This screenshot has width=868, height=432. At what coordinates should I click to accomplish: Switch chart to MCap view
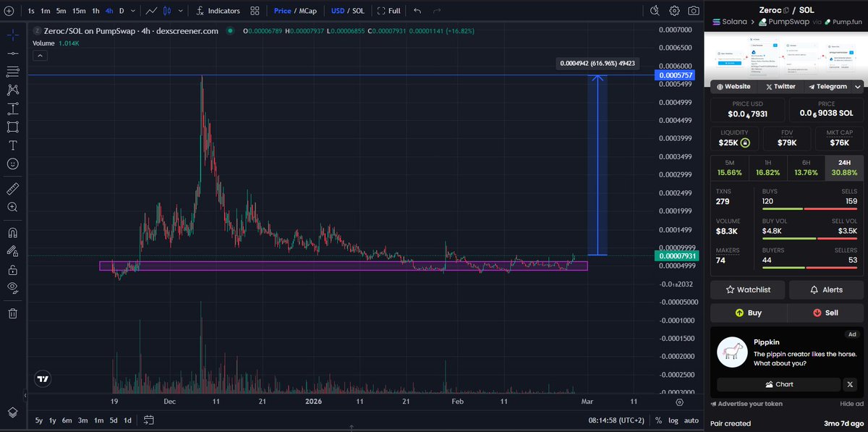coord(307,11)
